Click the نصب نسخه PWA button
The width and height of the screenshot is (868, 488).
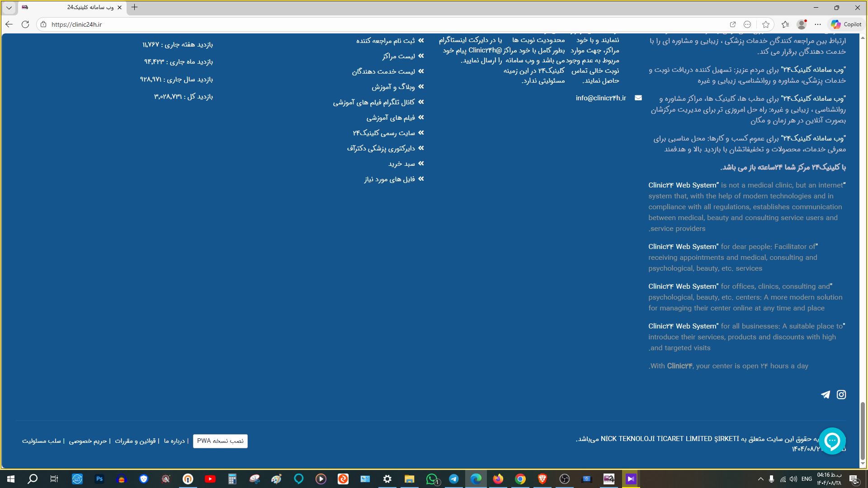click(x=220, y=441)
